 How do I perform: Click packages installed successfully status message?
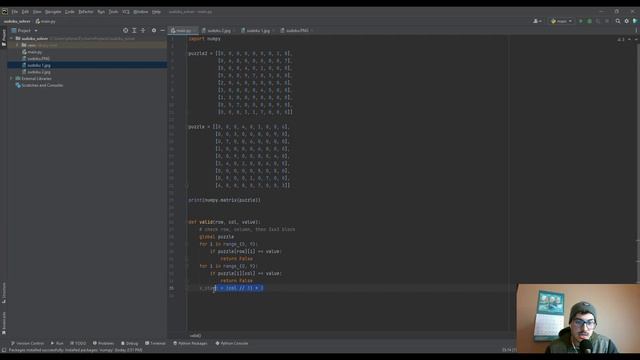(x=76, y=350)
